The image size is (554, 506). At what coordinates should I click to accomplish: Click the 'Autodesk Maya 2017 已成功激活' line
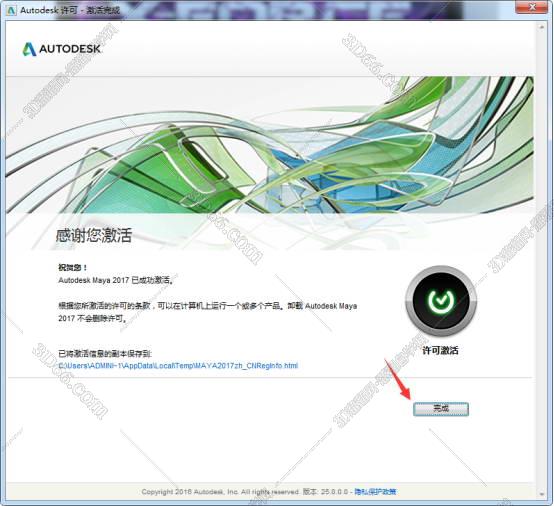[116, 280]
